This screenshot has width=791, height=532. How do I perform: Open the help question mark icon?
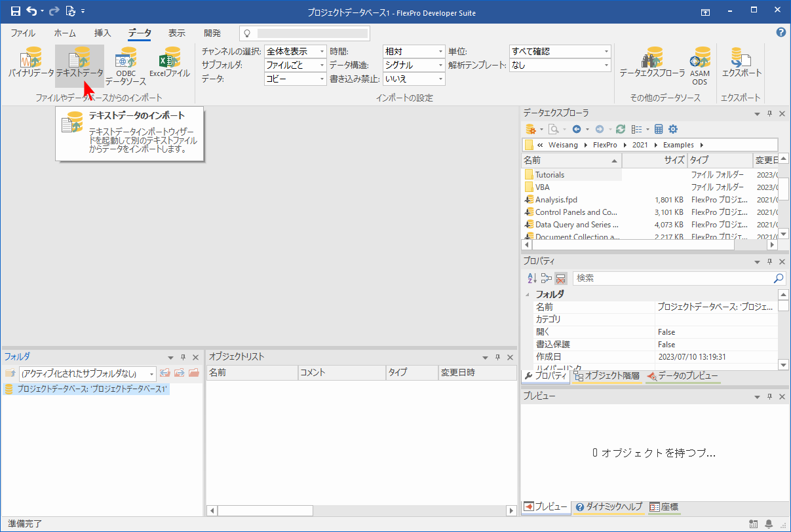click(781, 32)
